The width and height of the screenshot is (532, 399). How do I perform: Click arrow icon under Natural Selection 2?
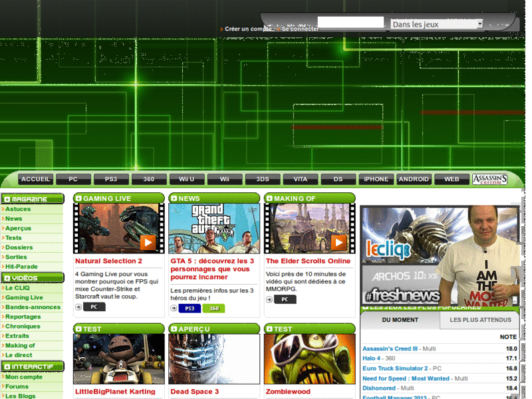(x=78, y=307)
